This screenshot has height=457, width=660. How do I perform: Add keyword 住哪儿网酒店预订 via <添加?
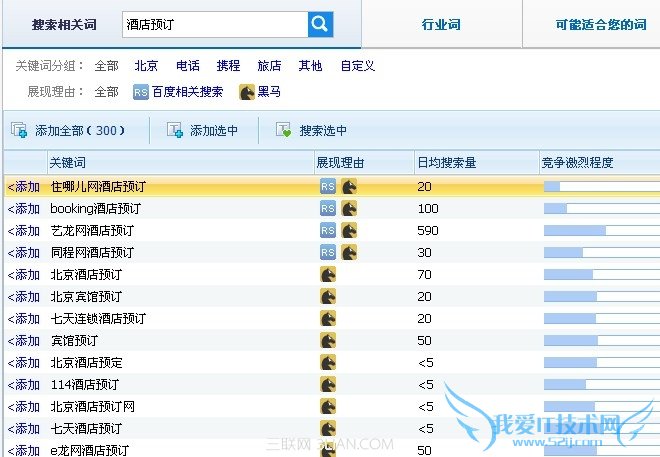point(24,186)
